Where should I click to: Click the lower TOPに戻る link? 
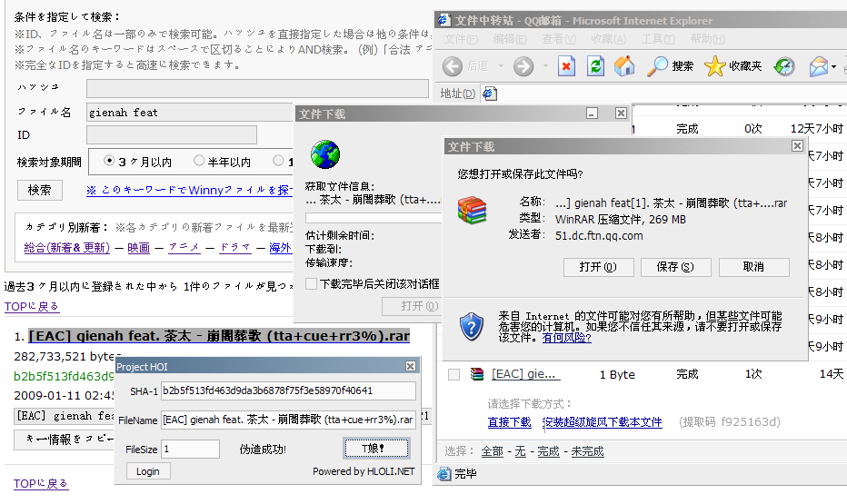click(x=41, y=483)
